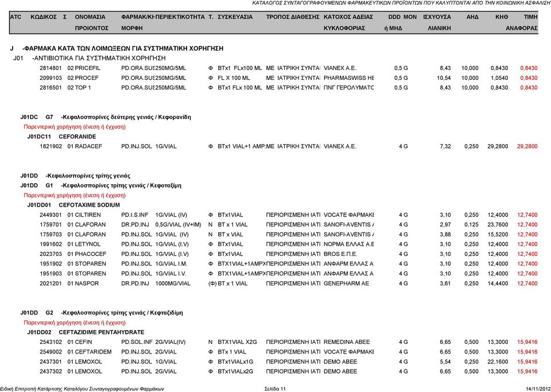The width and height of the screenshot is (551, 392).
Task: Select code 1951903 for STOPAREN I.V.
Action: click(x=51, y=274)
